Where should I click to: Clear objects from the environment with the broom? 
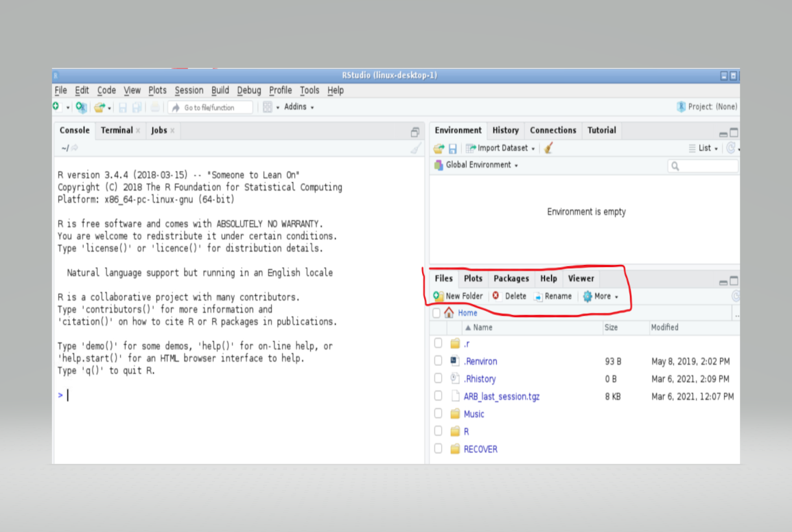pyautogui.click(x=548, y=148)
